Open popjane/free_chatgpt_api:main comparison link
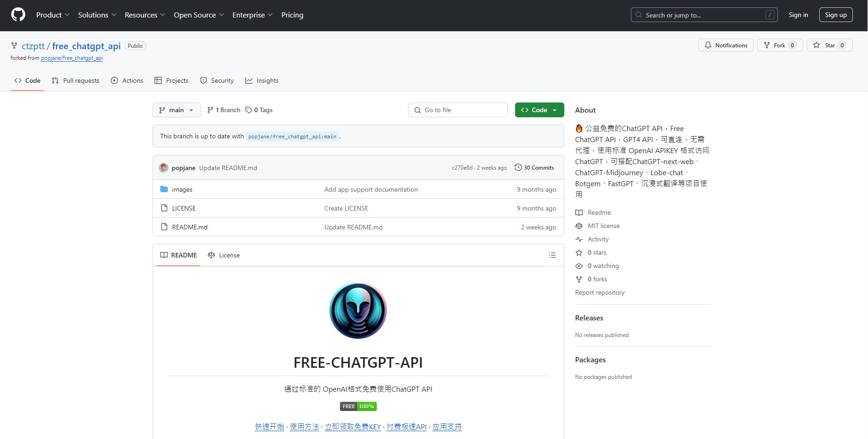This screenshot has width=868, height=439. (292, 137)
